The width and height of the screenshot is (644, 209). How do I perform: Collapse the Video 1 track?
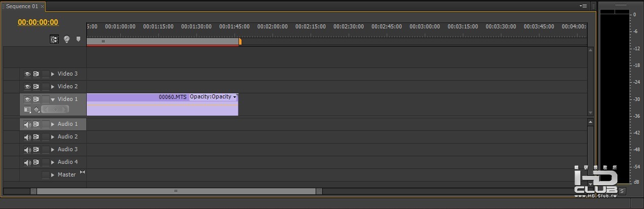click(x=53, y=99)
